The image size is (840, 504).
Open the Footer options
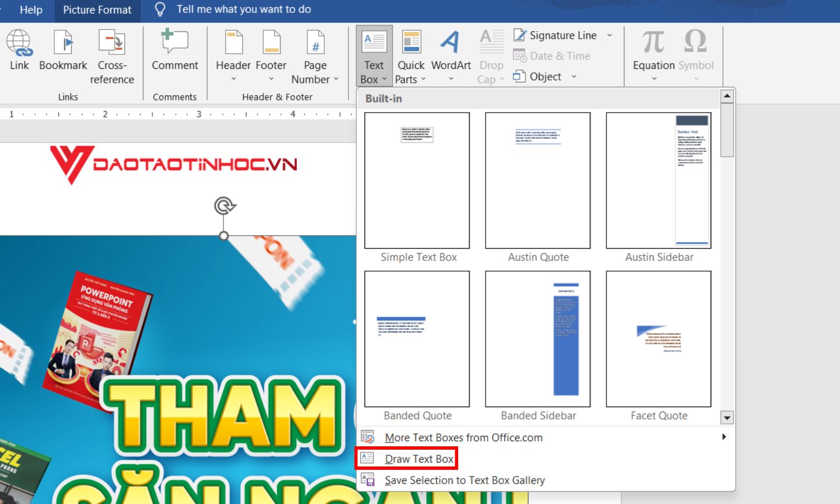coord(271,57)
